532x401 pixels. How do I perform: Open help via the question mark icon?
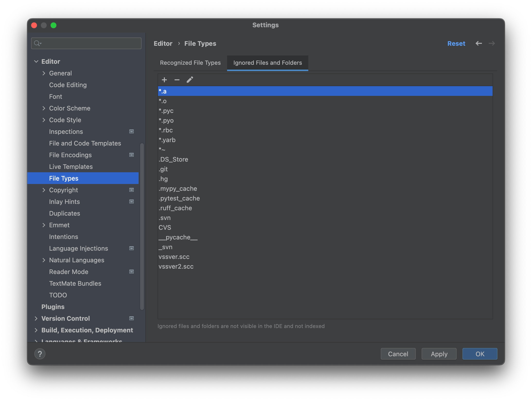pyautogui.click(x=40, y=354)
